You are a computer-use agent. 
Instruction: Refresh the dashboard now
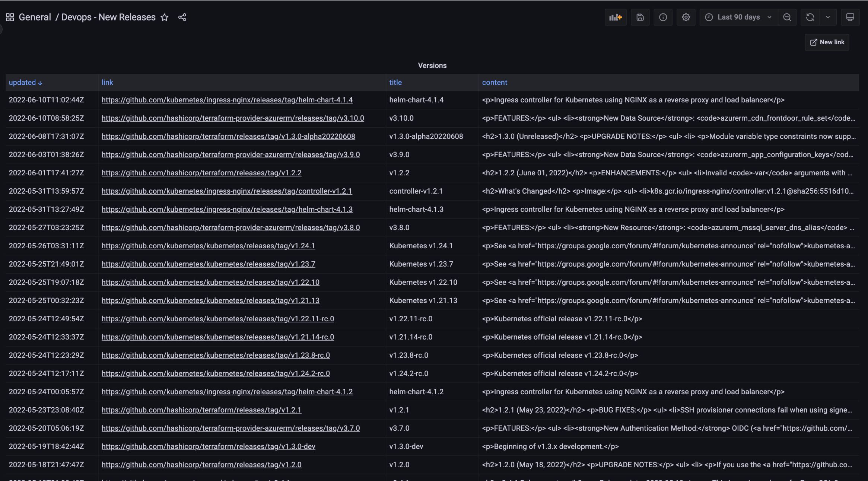coord(810,17)
